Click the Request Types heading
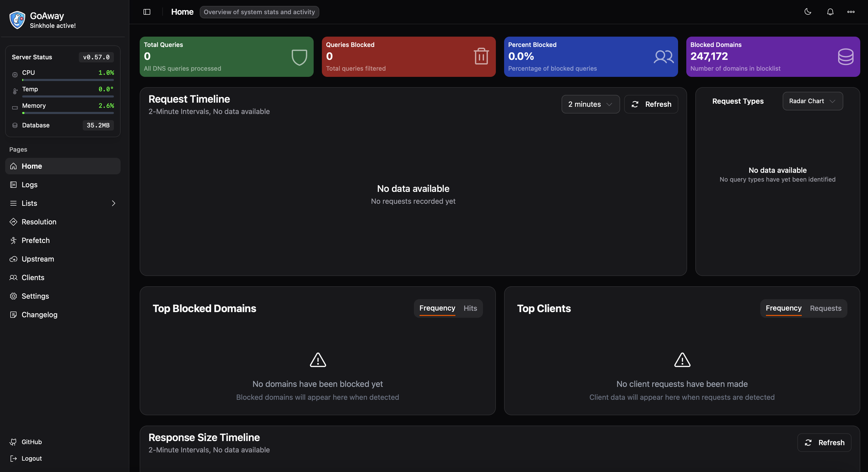 (738, 101)
